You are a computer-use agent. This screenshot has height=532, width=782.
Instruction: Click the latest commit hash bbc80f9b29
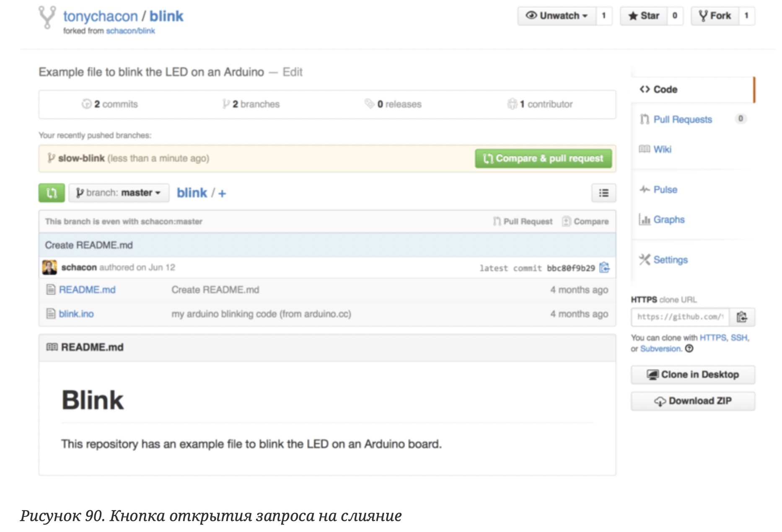570,268
